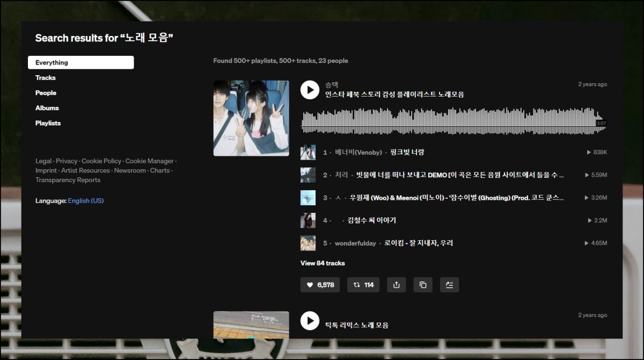Open the Legal link

coord(43,161)
